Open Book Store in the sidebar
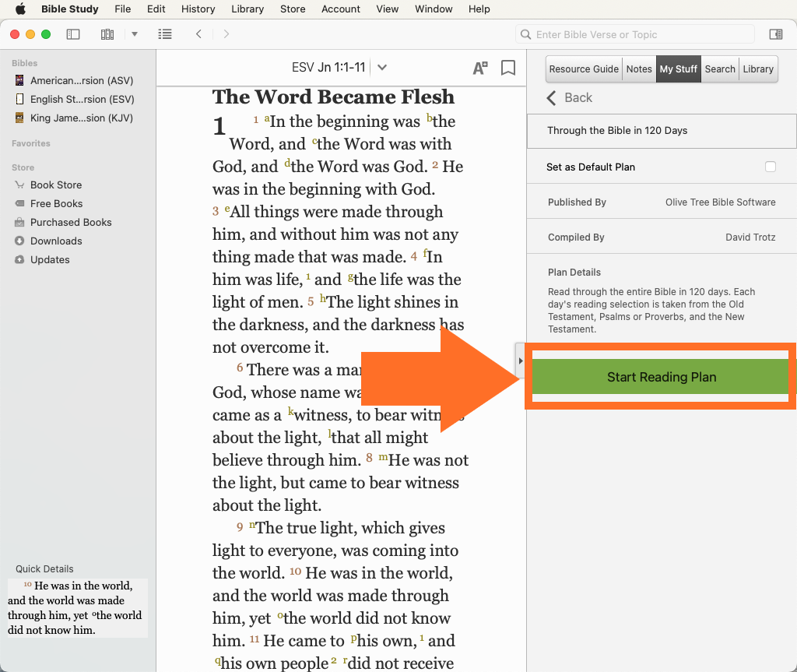The image size is (797, 672). tap(56, 185)
